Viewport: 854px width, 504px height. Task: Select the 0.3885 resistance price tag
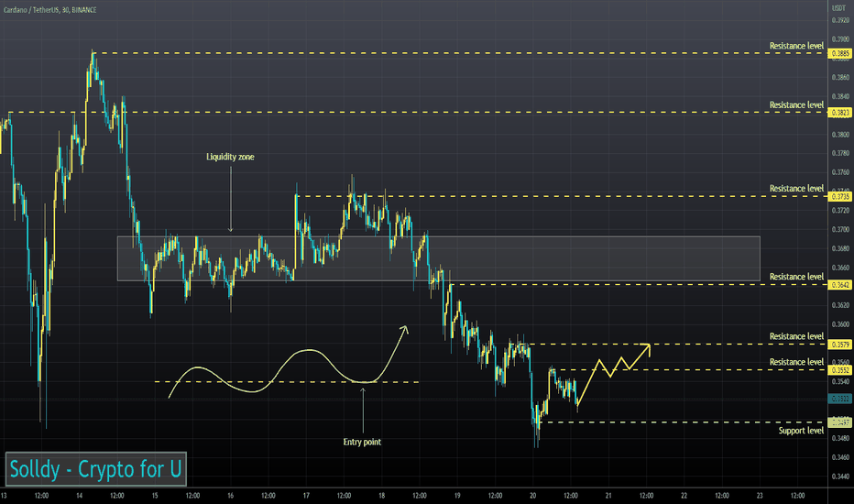point(840,53)
